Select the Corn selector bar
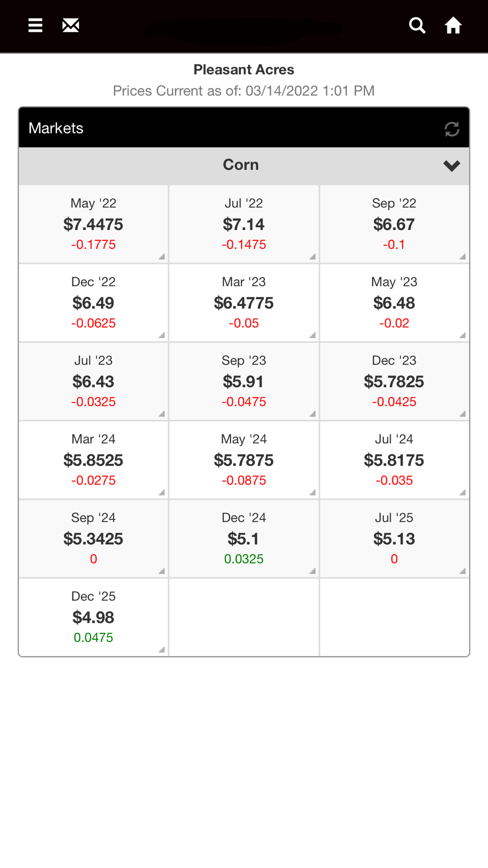 [244, 166]
